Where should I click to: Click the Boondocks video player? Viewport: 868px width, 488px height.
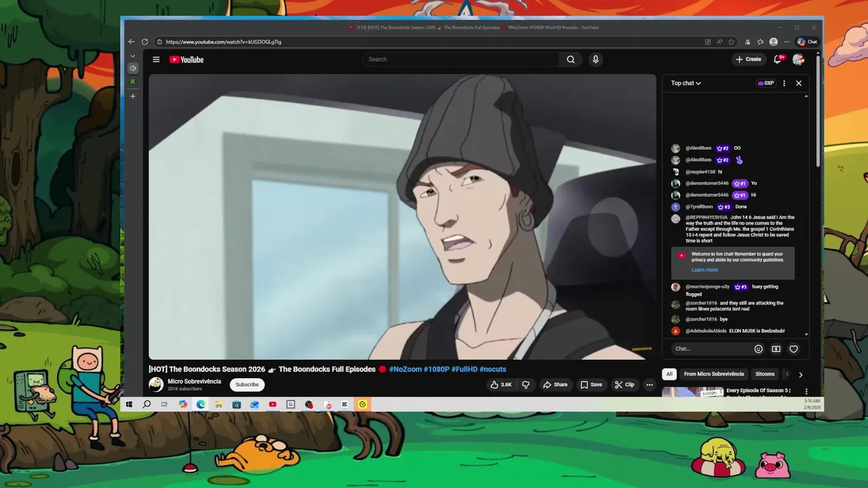click(402, 217)
